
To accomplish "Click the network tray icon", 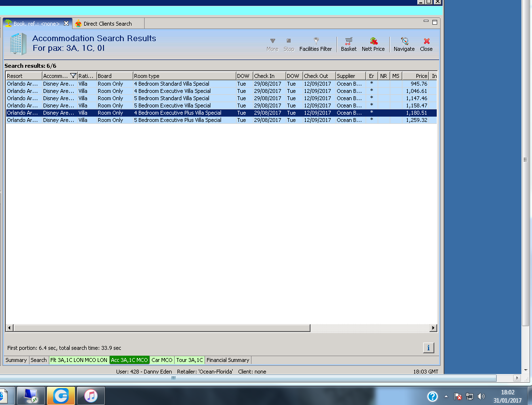I will [x=470, y=396].
